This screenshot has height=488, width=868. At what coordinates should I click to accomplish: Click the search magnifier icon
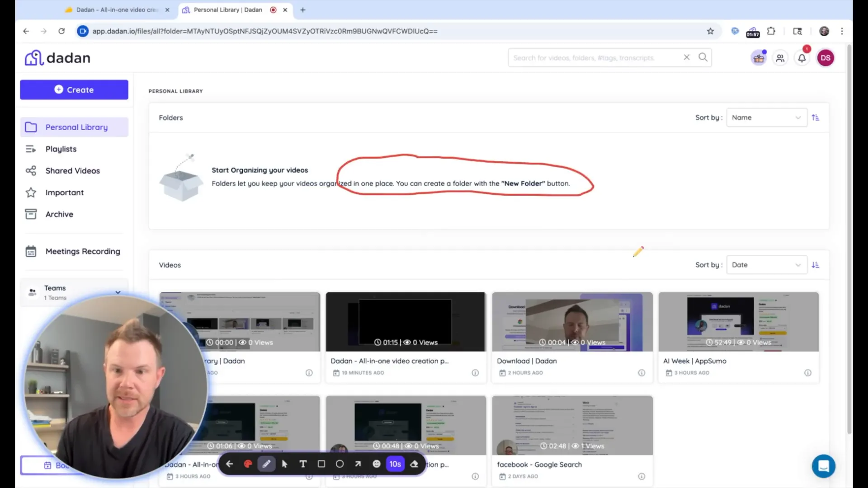pos(703,57)
